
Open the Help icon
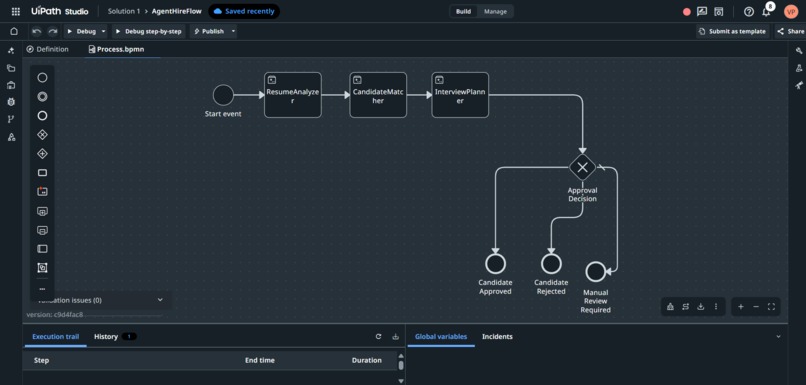(749, 11)
